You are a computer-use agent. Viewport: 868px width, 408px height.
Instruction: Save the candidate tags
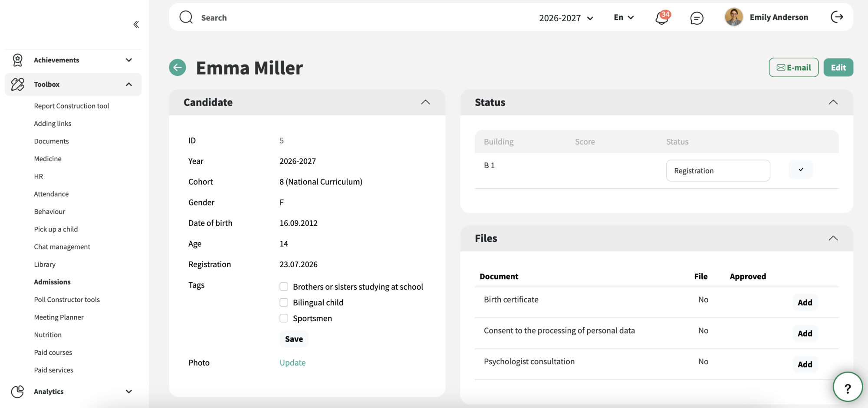click(294, 339)
